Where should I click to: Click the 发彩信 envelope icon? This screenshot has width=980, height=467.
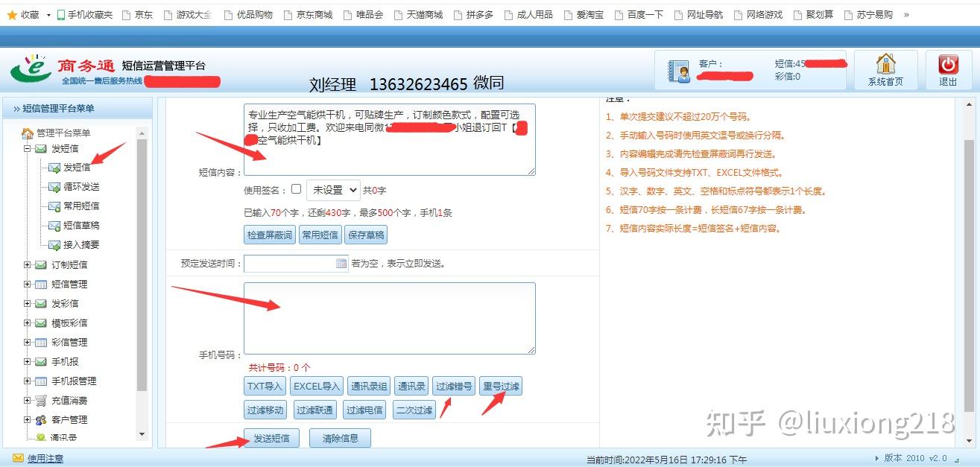[x=40, y=304]
